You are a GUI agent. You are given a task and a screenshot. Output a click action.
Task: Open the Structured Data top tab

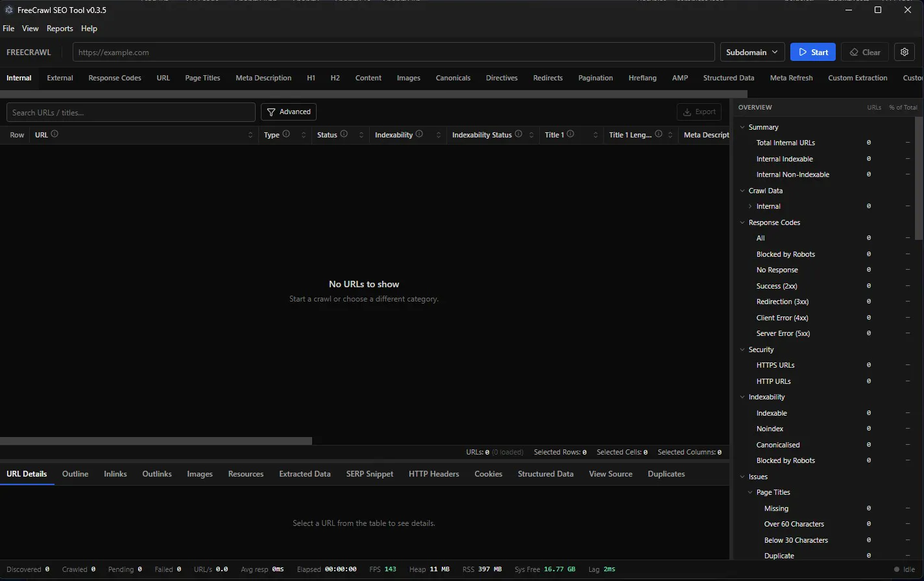(x=729, y=78)
